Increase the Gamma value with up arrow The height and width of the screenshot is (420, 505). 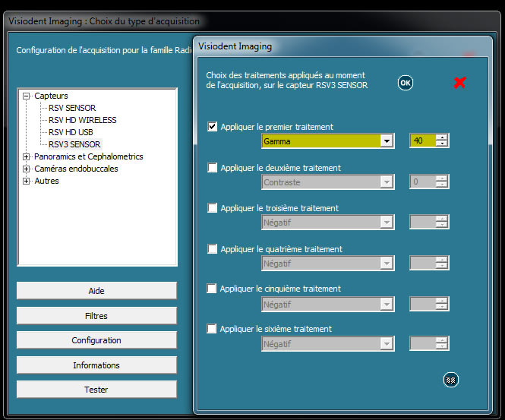click(442, 137)
